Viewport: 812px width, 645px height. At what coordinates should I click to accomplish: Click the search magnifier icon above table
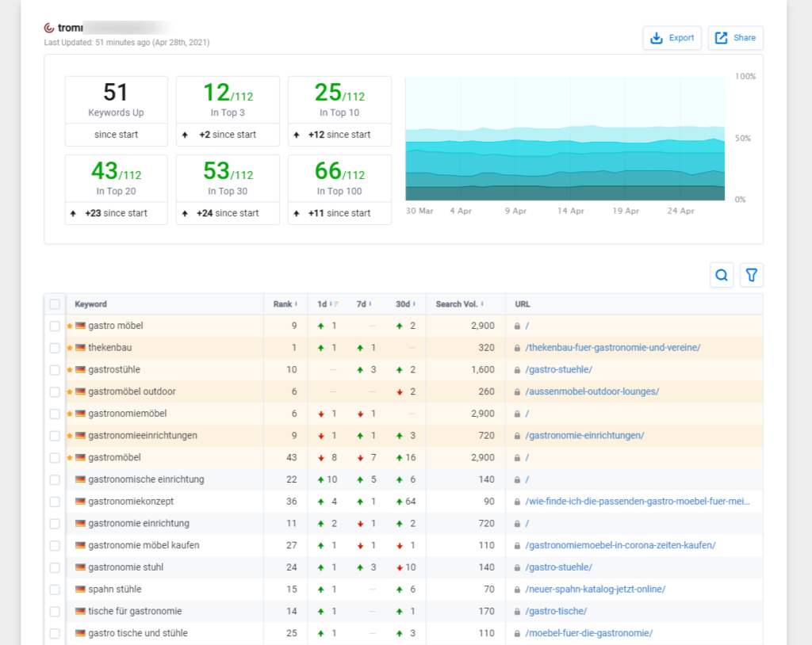click(722, 275)
